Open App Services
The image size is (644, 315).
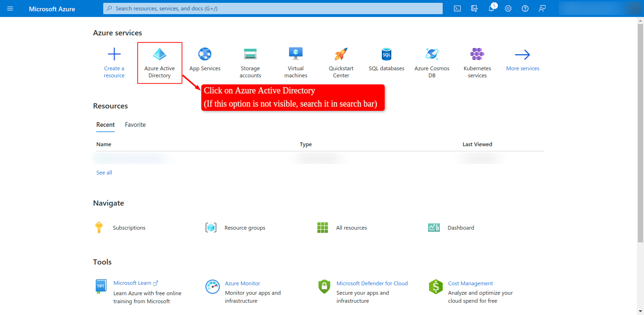[205, 59]
